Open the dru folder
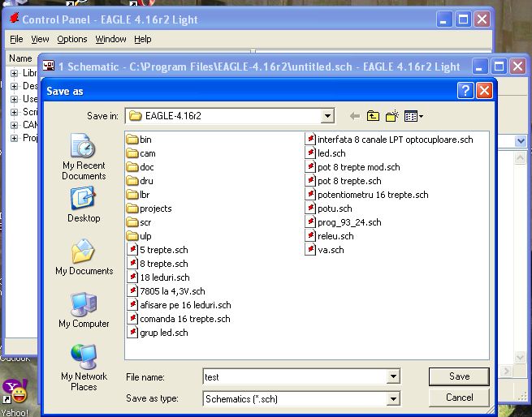This screenshot has width=532, height=417. click(x=140, y=181)
